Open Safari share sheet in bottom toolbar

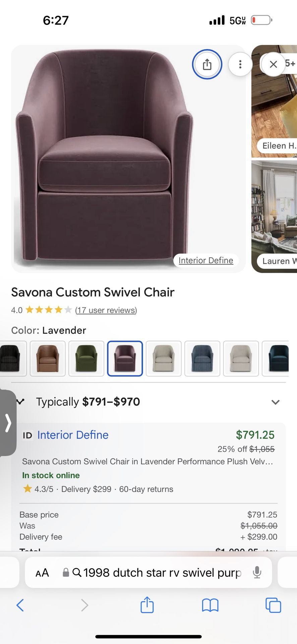coord(147,605)
